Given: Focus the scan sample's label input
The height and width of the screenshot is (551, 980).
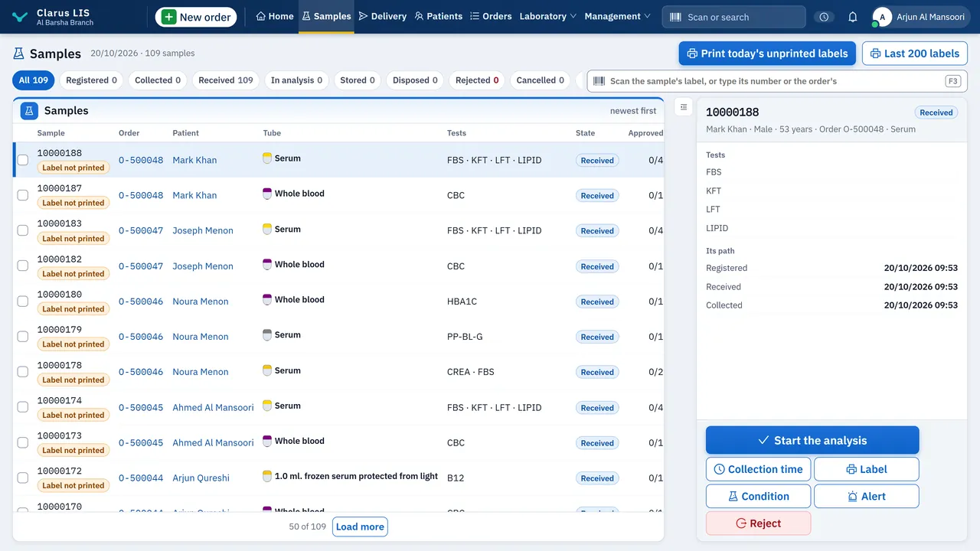Looking at the screenshot, I should click(x=777, y=81).
